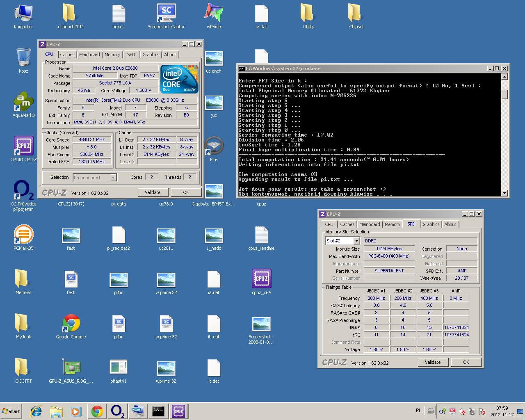The height and width of the screenshot is (420, 525).
Task: Open pifast41 desktop icon
Action: tap(119, 371)
